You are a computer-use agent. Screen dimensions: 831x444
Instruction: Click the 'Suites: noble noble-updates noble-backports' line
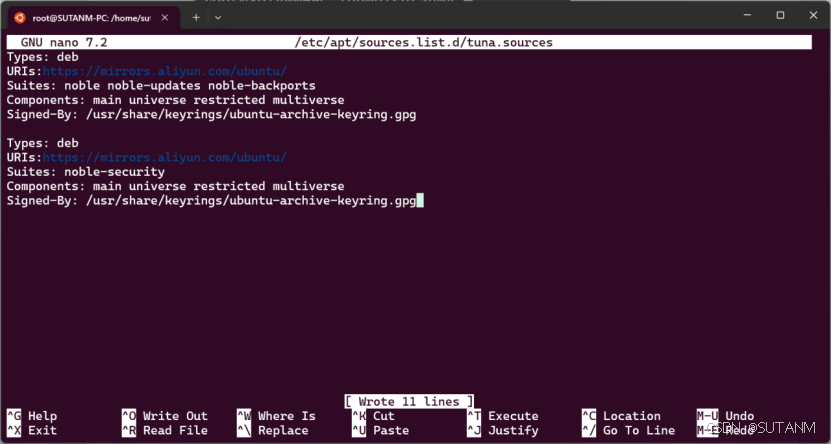[x=161, y=85]
